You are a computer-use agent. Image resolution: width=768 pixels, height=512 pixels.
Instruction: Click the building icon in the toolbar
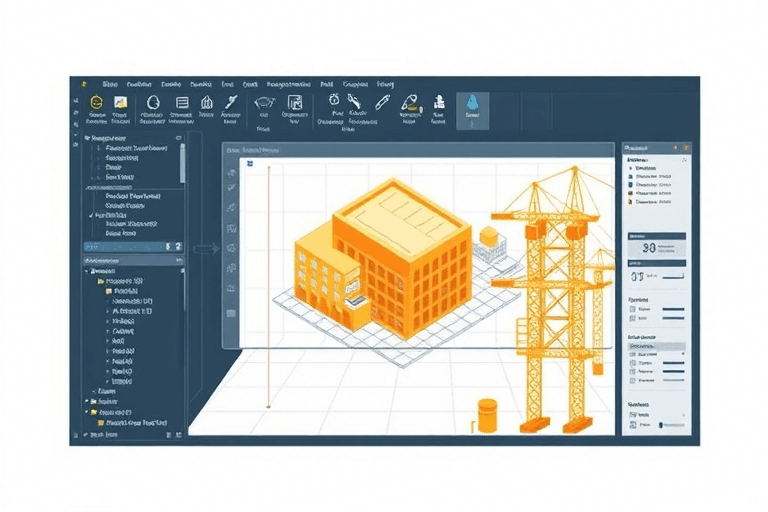coord(207,102)
